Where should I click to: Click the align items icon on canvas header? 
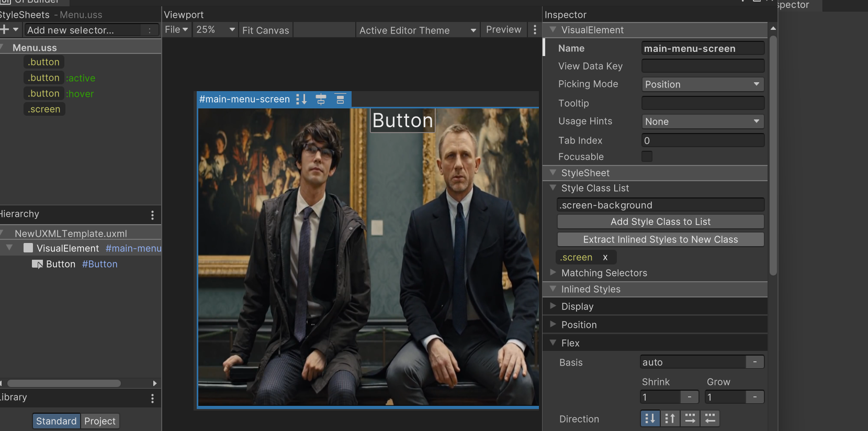tap(321, 99)
